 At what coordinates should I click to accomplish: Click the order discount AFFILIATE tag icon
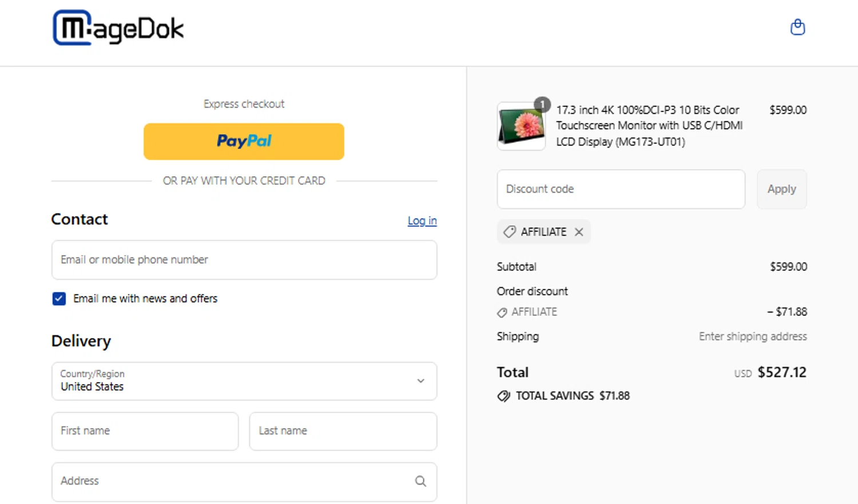click(x=502, y=312)
